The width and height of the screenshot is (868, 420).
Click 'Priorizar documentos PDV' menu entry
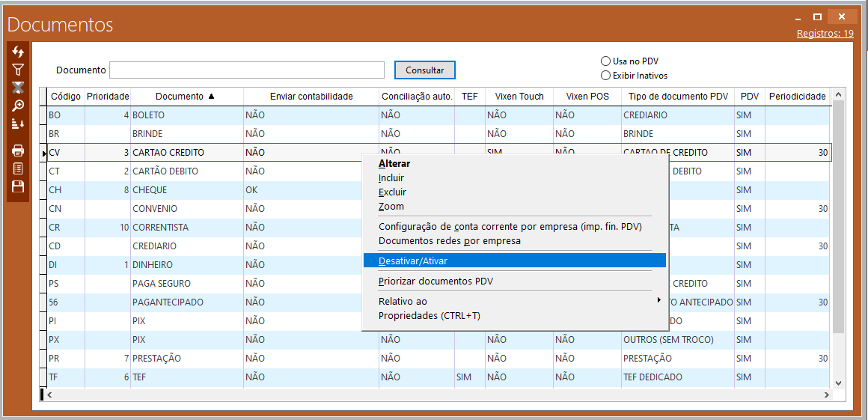click(x=435, y=281)
